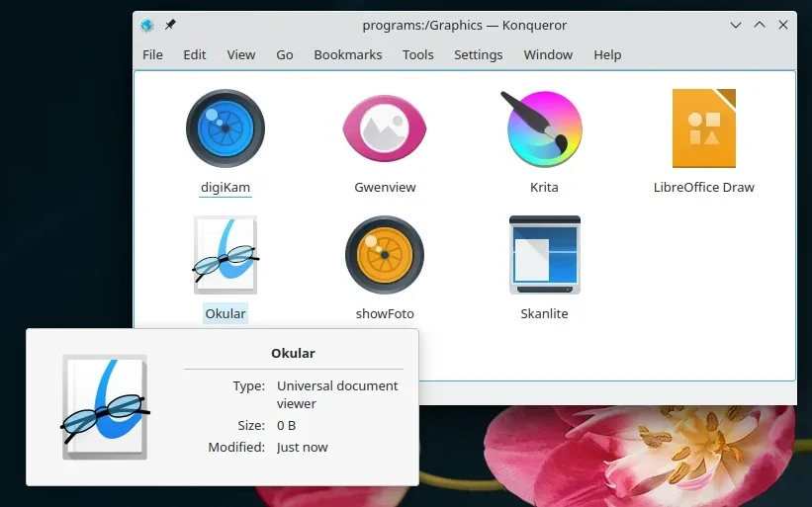Open the Skanlite scanner icon
The width and height of the screenshot is (812, 507).
544,255
